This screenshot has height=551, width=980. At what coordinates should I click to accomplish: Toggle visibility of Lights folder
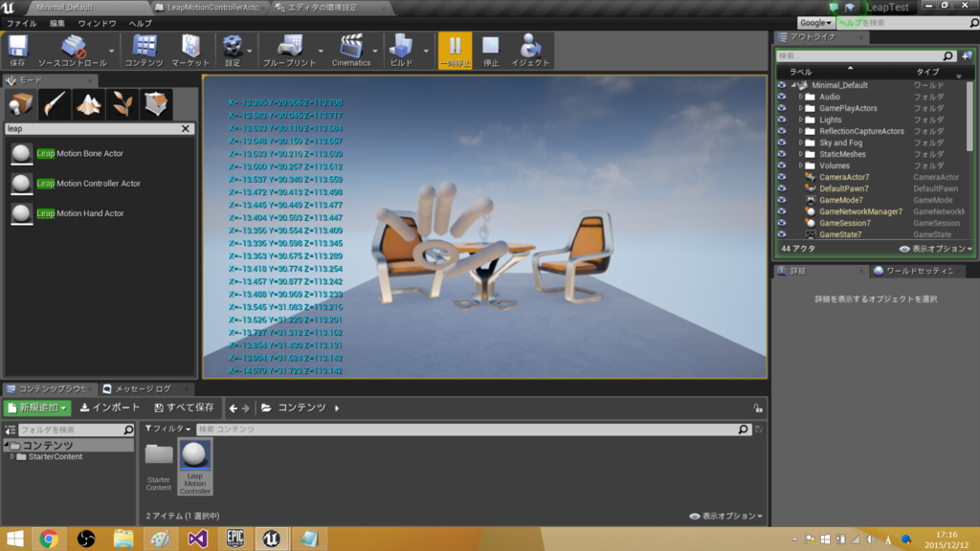tap(782, 120)
